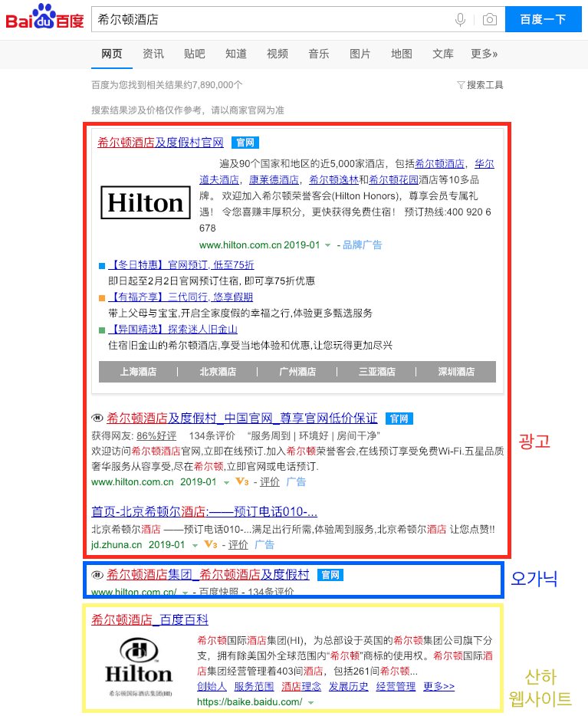Expand the arrow after https://baike.baidu.com/

311,703
